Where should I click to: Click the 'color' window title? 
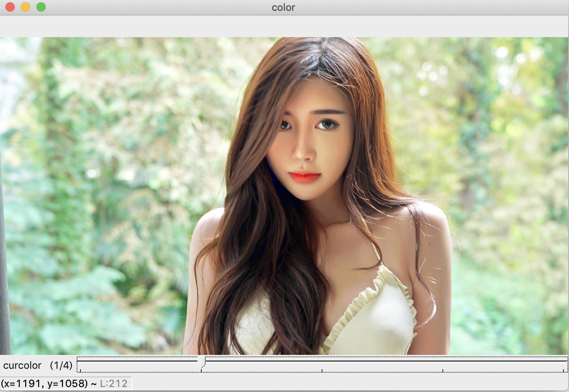283,7
